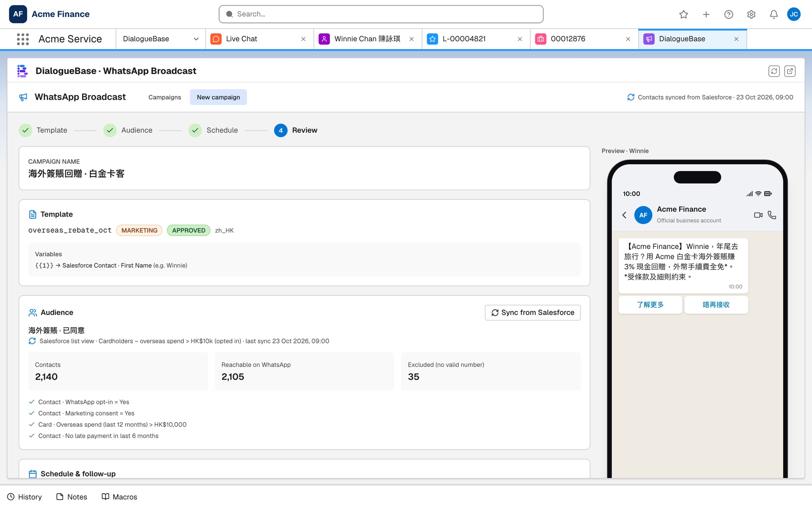Open the 00012876 tab
The image size is (812, 508).
(x=584, y=39)
